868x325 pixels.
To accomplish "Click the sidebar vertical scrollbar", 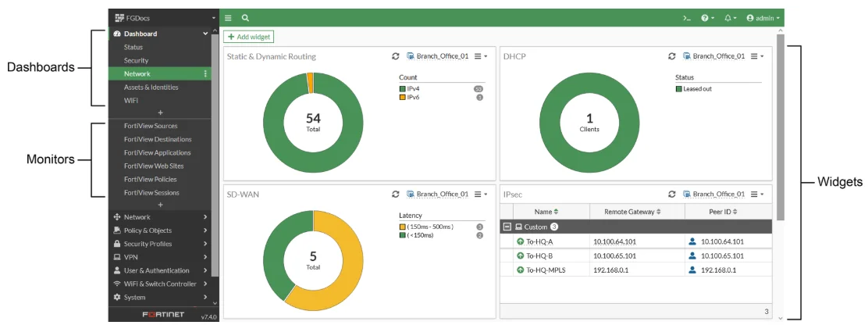I will coord(215,155).
